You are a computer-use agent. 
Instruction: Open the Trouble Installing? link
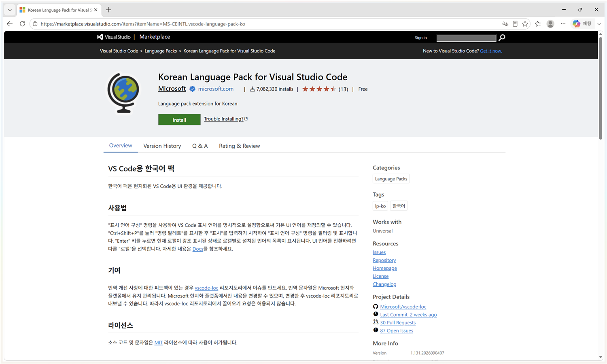[x=226, y=119]
